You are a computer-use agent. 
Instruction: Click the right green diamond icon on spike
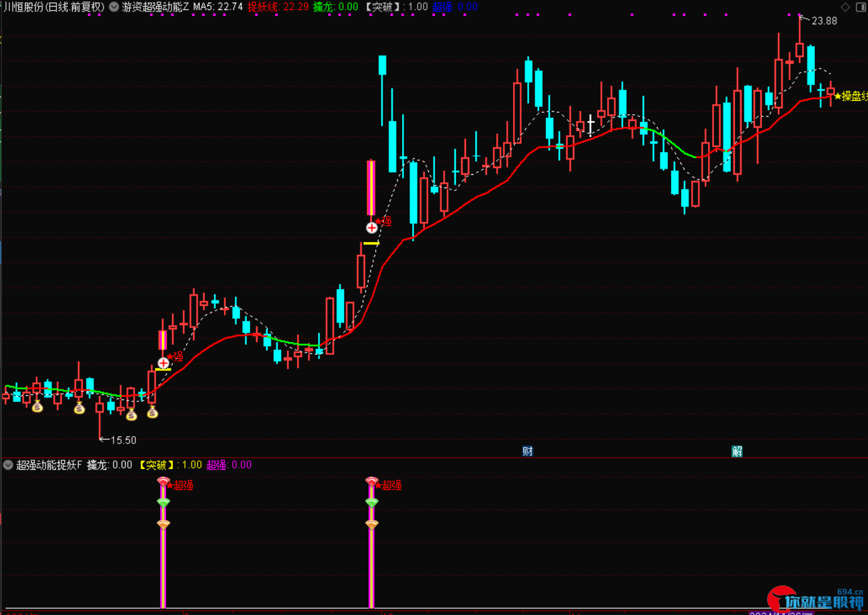[371, 502]
